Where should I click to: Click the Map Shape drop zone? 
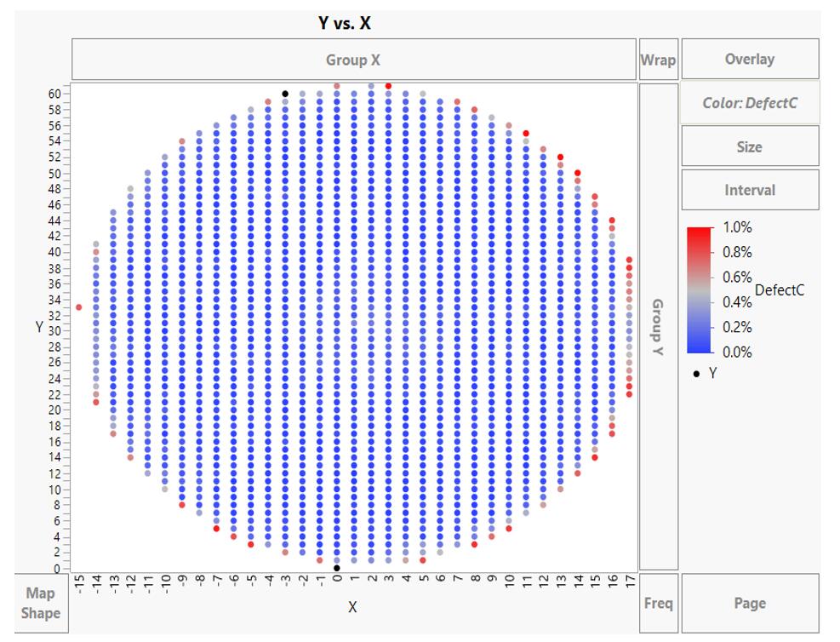click(x=41, y=603)
